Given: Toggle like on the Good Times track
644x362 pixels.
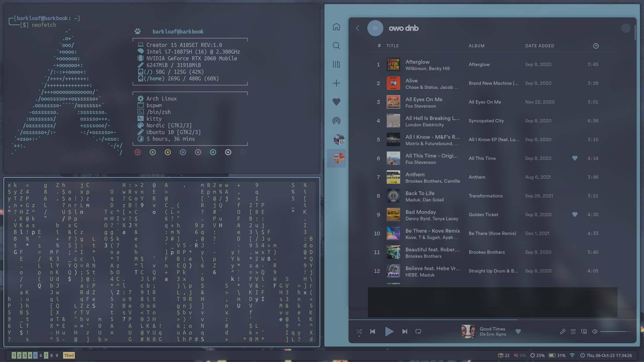Looking at the screenshot, I should point(518,331).
